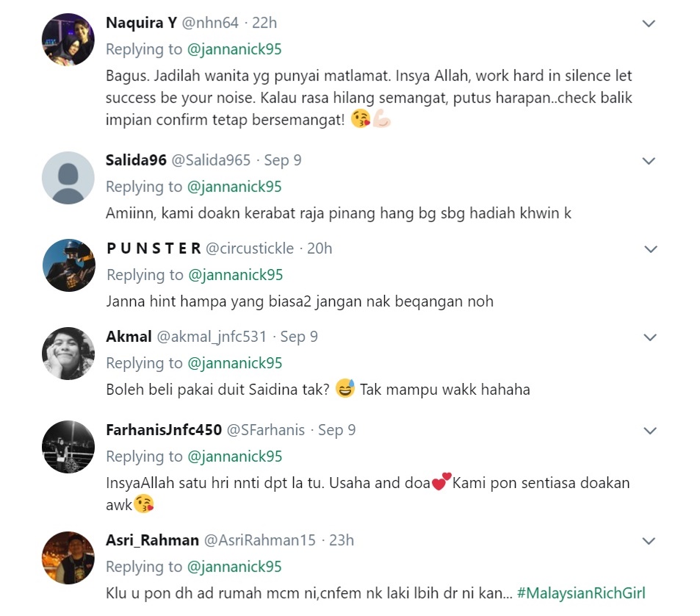Click the Akmal display name
The image size is (700, 616).
tap(129, 337)
